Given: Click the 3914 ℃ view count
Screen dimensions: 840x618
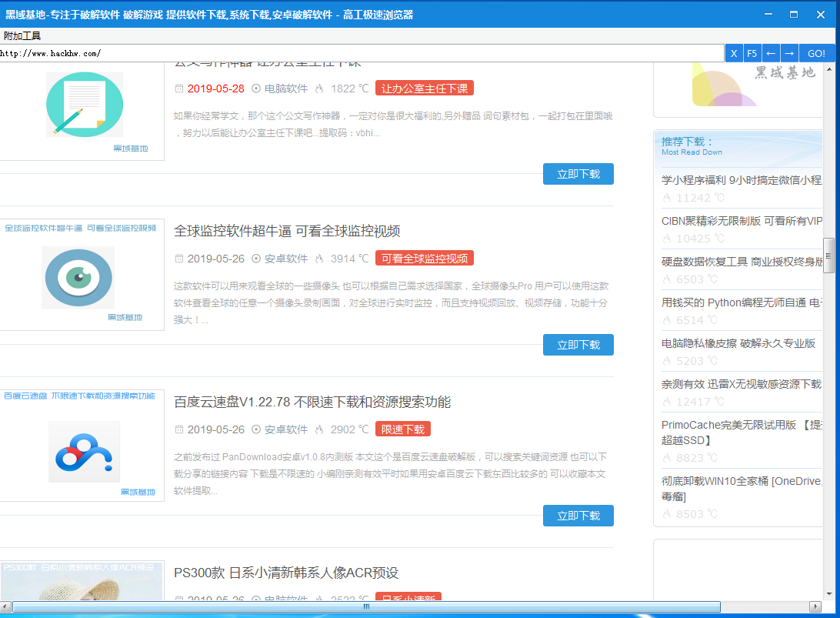Looking at the screenshot, I should pos(350,259).
